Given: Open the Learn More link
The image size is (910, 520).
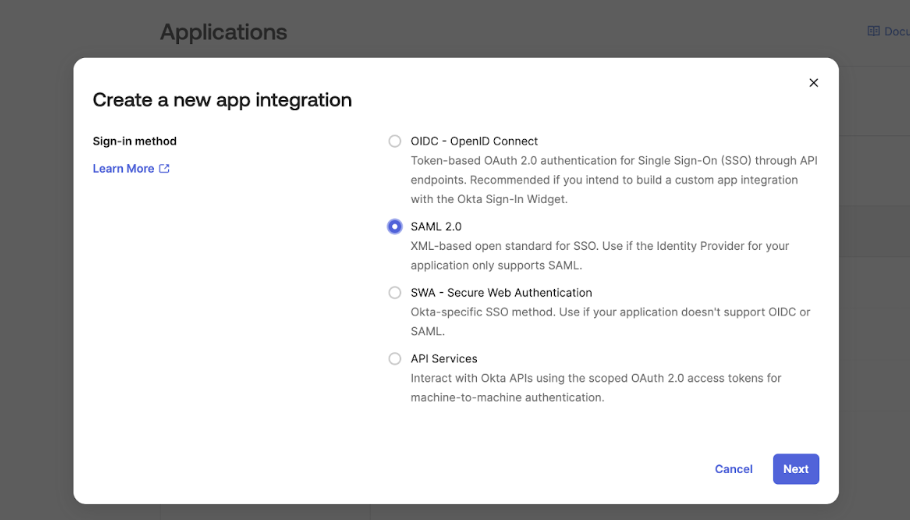Looking at the screenshot, I should click(x=123, y=169).
